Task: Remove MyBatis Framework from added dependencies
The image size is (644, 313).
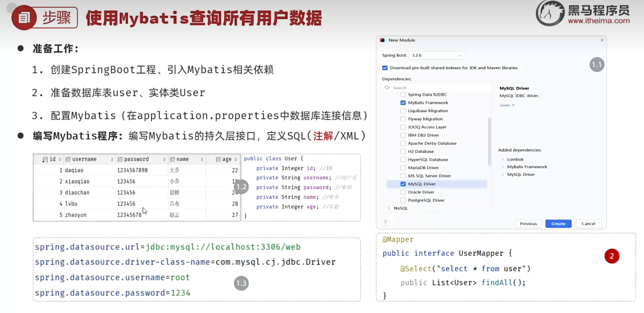Action: point(503,167)
